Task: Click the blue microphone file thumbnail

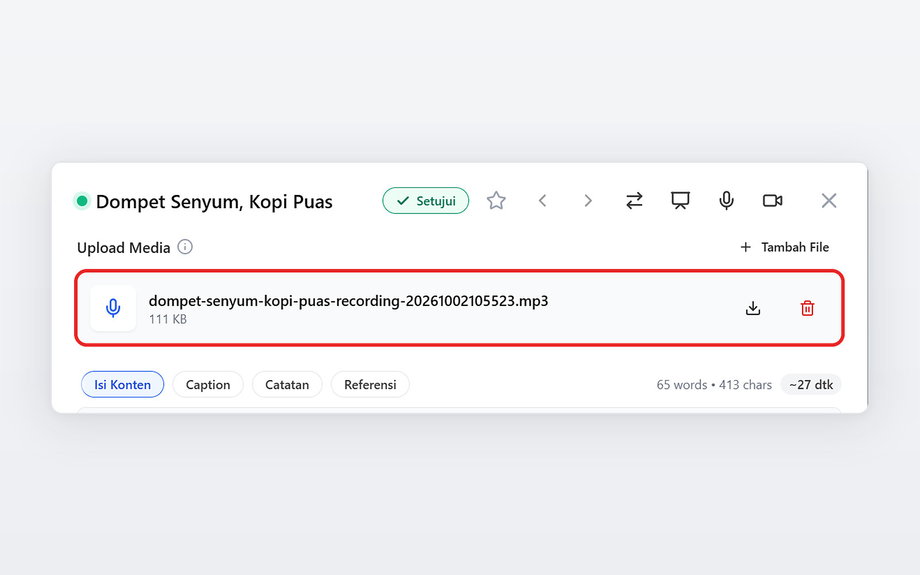Action: (113, 308)
